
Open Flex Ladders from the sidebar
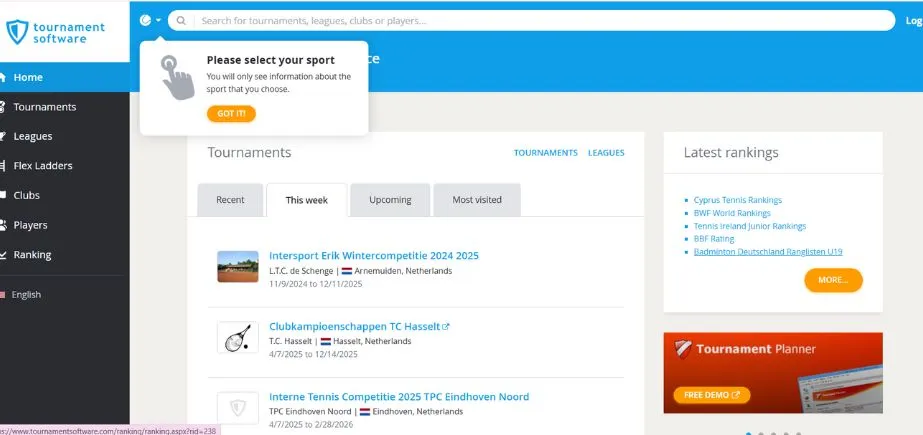click(x=43, y=165)
